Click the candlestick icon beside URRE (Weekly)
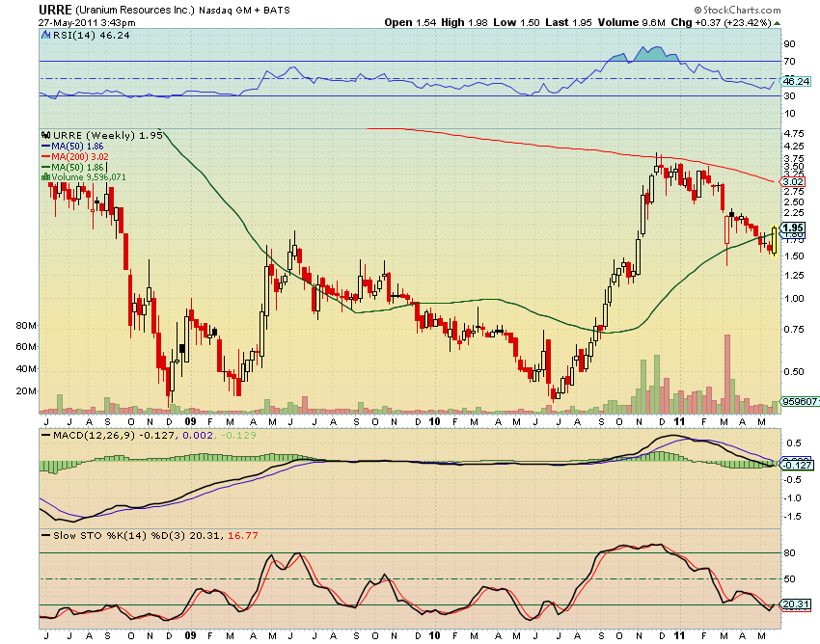Viewport: 820px width, 644px height. pos(46,135)
